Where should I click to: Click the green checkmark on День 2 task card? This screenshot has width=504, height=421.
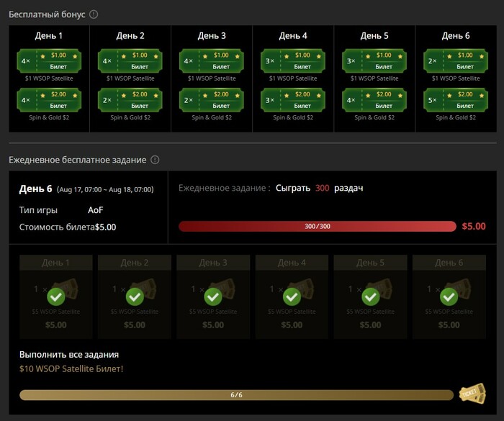[x=135, y=296]
